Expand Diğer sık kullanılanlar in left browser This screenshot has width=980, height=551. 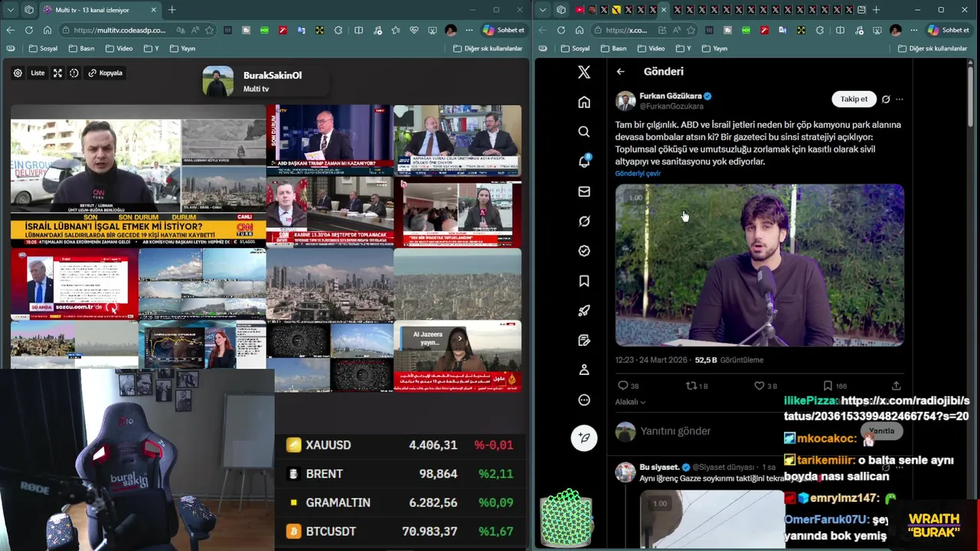click(488, 48)
